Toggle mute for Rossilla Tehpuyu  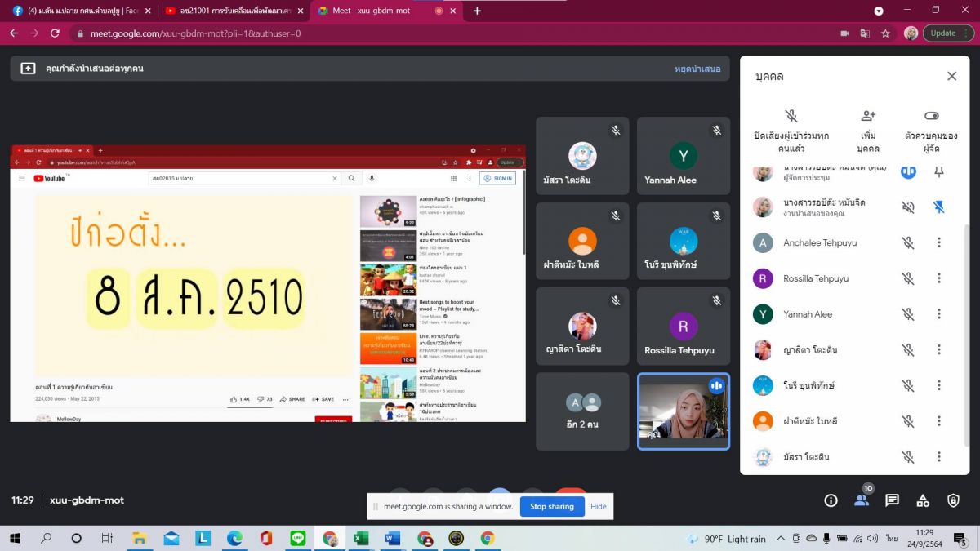pyautogui.click(x=907, y=278)
